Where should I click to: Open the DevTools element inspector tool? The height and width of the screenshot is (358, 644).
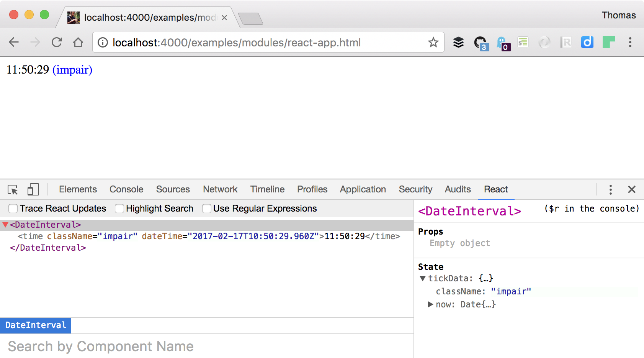[12, 189]
